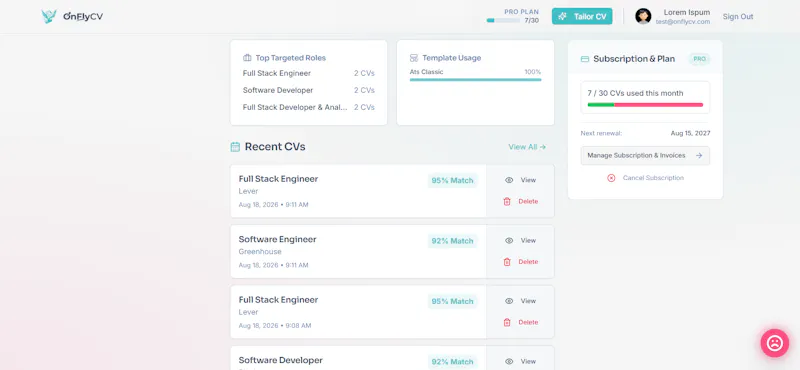Screen dimensions: 800x370
Task: Click the Ats Classic 100% usage bar
Action: tap(476, 80)
